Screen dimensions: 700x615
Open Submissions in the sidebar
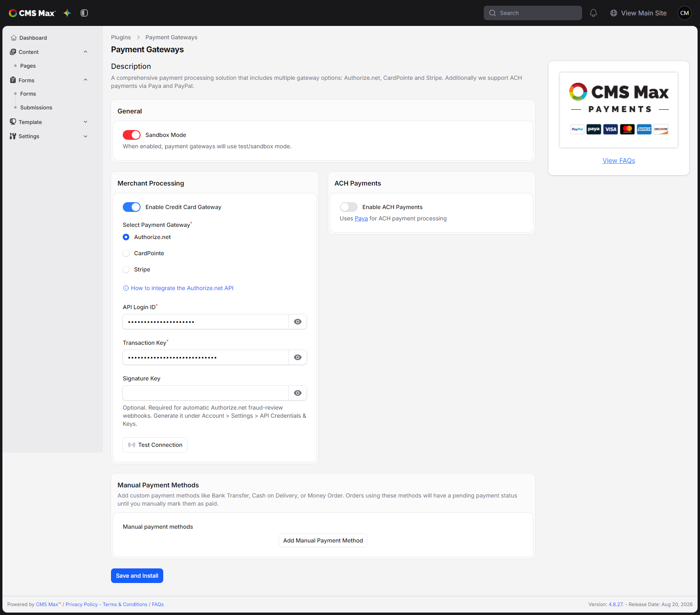click(36, 107)
